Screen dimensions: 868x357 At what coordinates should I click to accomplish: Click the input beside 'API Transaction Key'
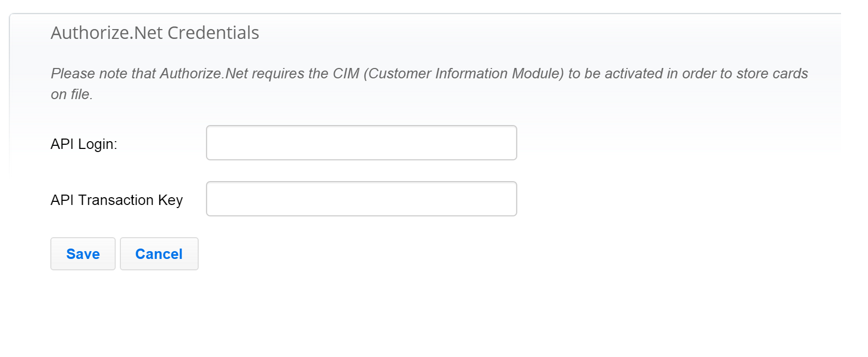(361, 199)
